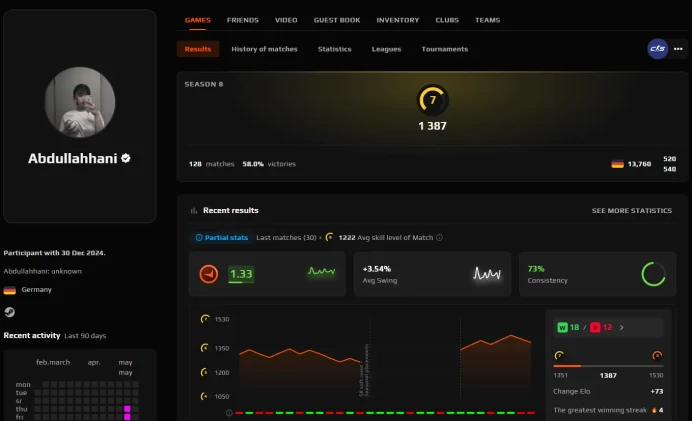The width and height of the screenshot is (692, 421).
Task: Go to the GUEST BOOK tab
Action: pos(337,20)
